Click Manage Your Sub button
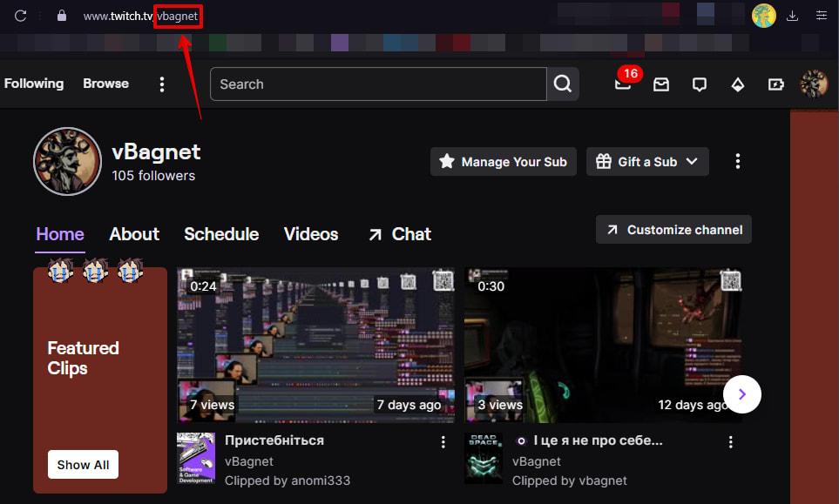 tap(504, 161)
